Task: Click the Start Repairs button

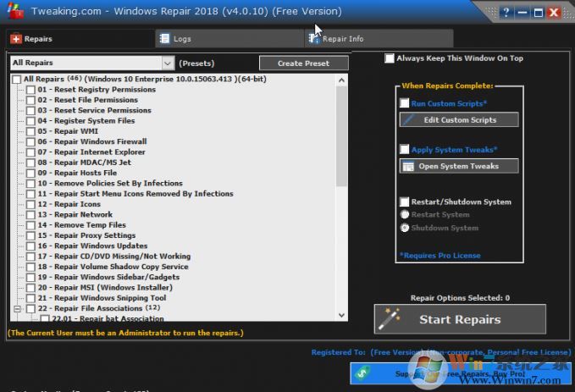Action: pos(460,320)
